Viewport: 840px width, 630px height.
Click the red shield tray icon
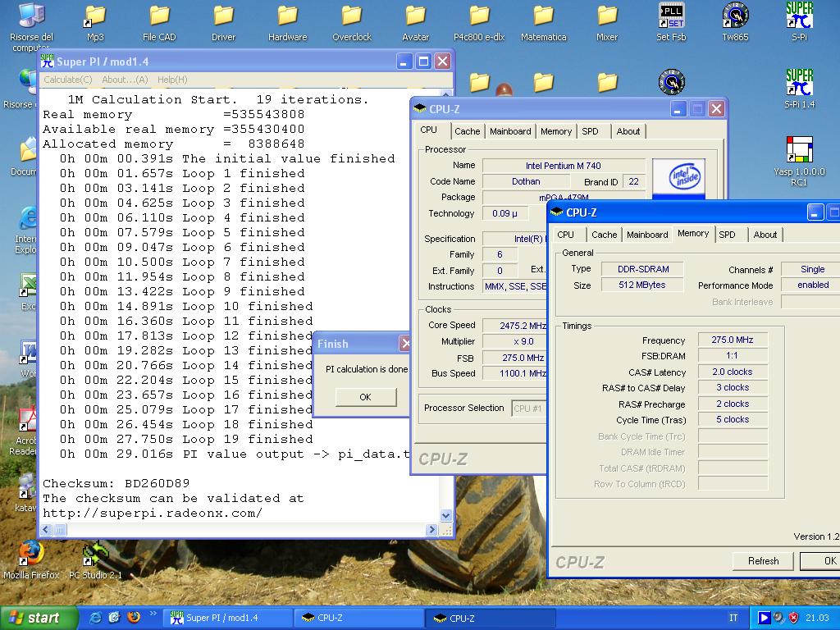tap(794, 618)
